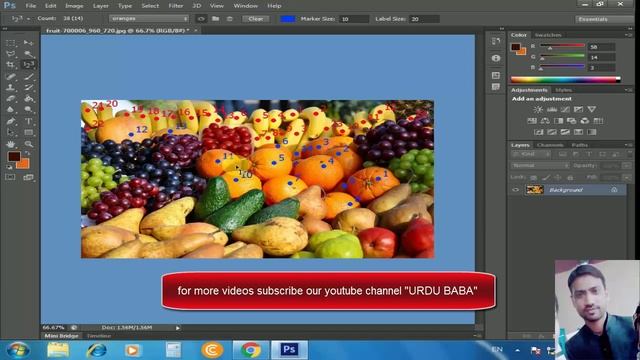The height and width of the screenshot is (360, 640).
Task: Click the Clear counts button
Action: (256, 19)
